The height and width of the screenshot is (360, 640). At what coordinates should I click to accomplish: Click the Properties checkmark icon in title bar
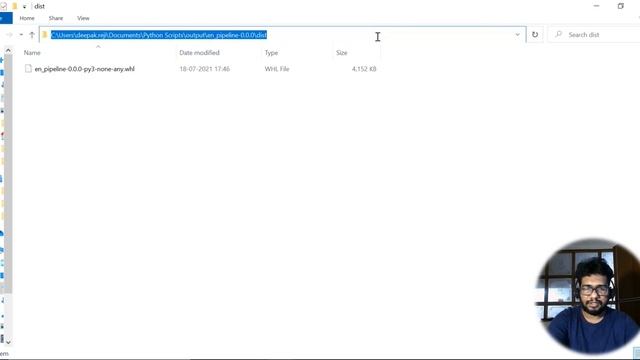tap(3, 6)
